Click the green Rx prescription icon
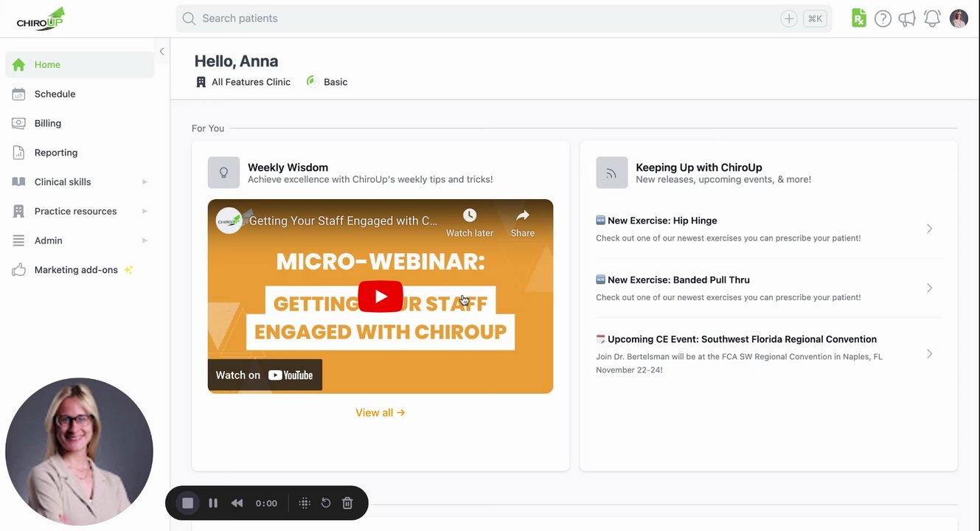980x531 pixels. click(859, 18)
